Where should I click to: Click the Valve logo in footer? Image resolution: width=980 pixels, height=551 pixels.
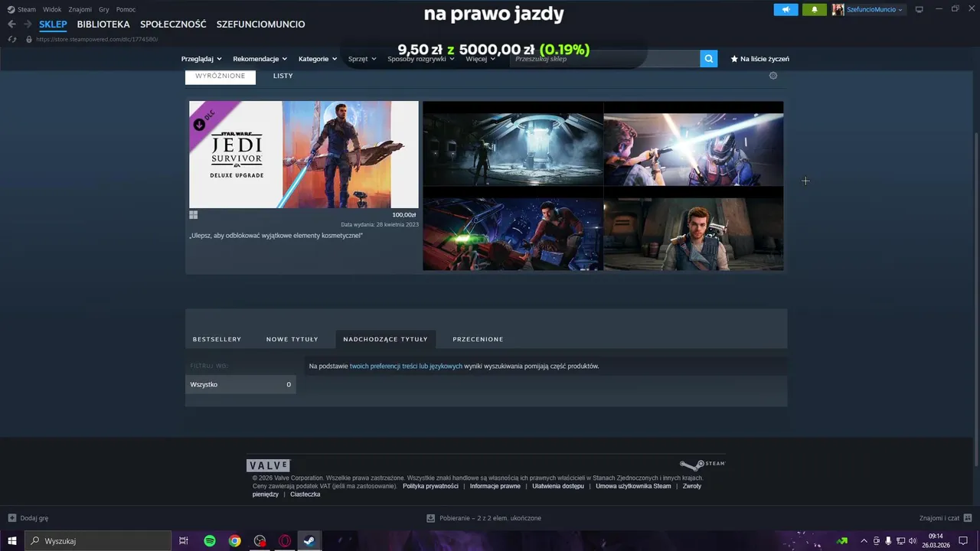pos(268,465)
